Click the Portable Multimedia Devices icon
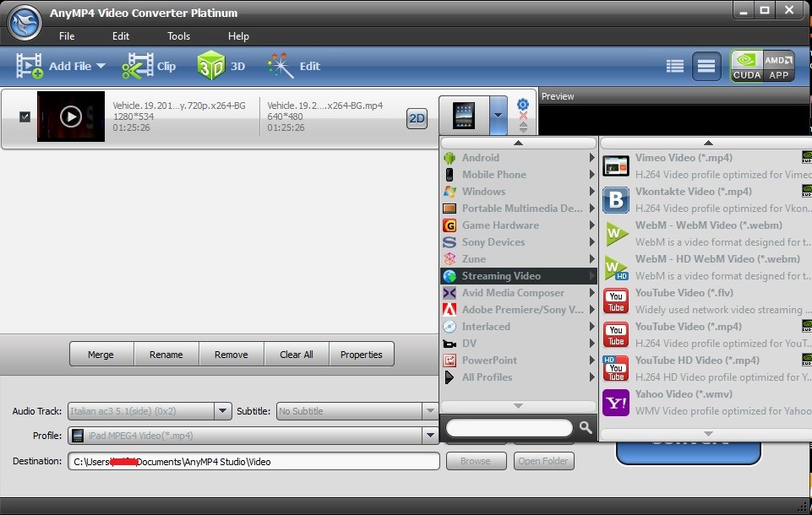This screenshot has height=515, width=812. click(x=450, y=209)
